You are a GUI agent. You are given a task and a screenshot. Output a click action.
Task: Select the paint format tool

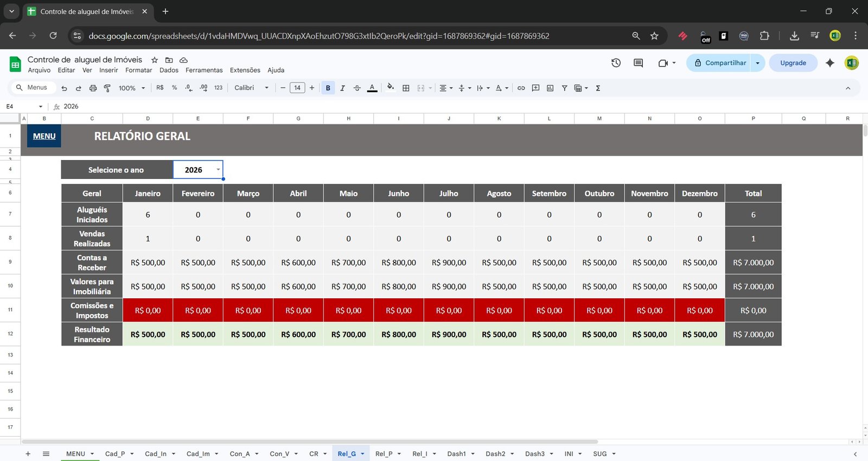point(107,88)
